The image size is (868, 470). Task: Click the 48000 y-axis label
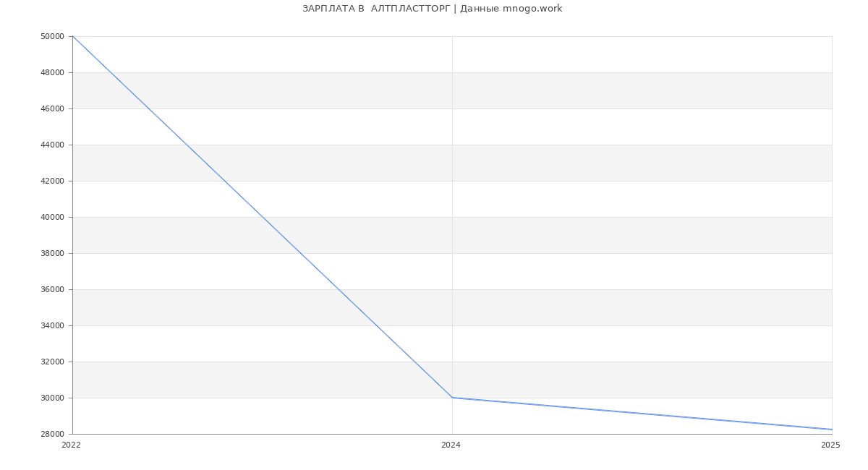coord(54,72)
